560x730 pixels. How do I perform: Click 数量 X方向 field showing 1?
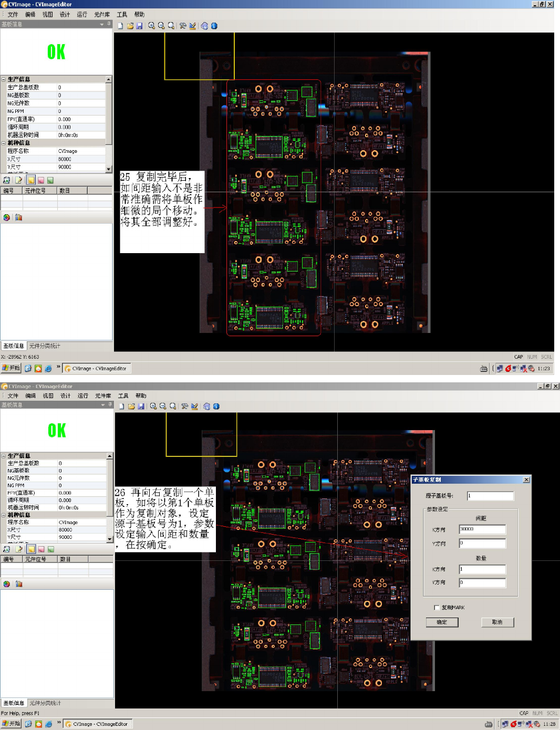click(482, 569)
